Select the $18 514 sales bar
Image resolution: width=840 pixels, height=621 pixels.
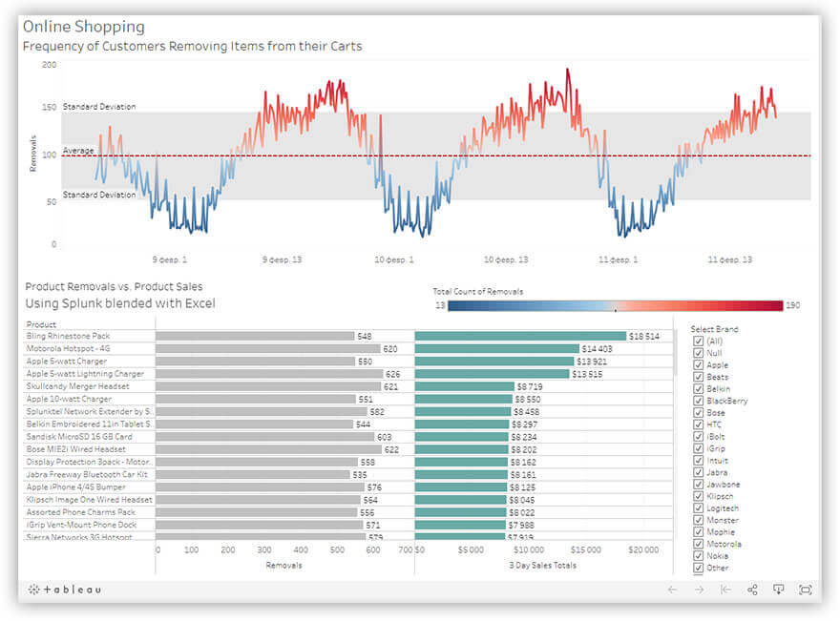click(x=520, y=336)
